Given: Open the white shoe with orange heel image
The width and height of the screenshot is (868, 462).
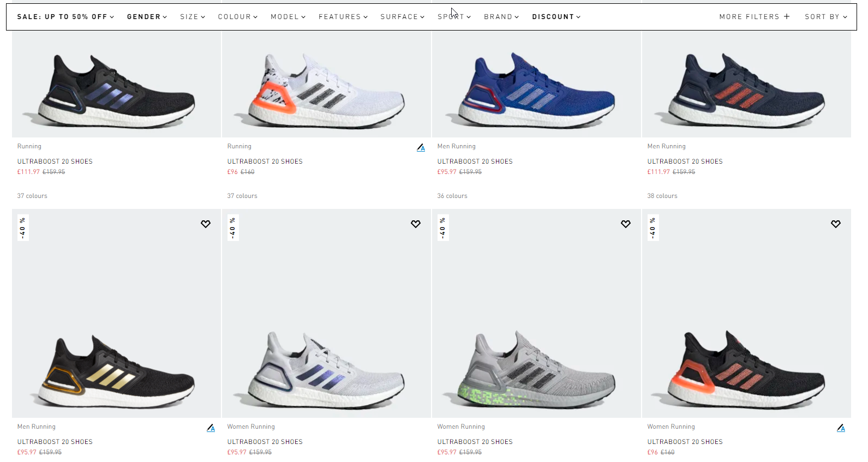Looking at the screenshot, I should pos(327,84).
